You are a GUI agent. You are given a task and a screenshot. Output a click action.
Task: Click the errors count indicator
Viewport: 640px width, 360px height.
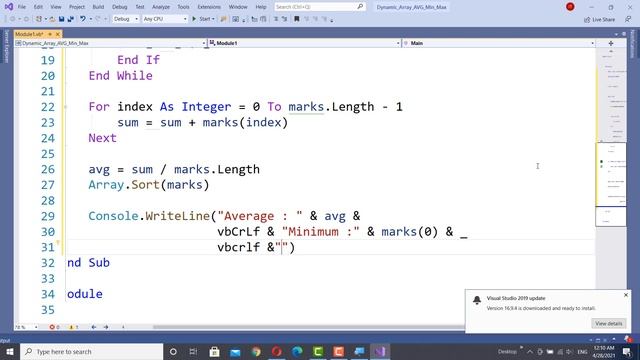click(x=54, y=327)
